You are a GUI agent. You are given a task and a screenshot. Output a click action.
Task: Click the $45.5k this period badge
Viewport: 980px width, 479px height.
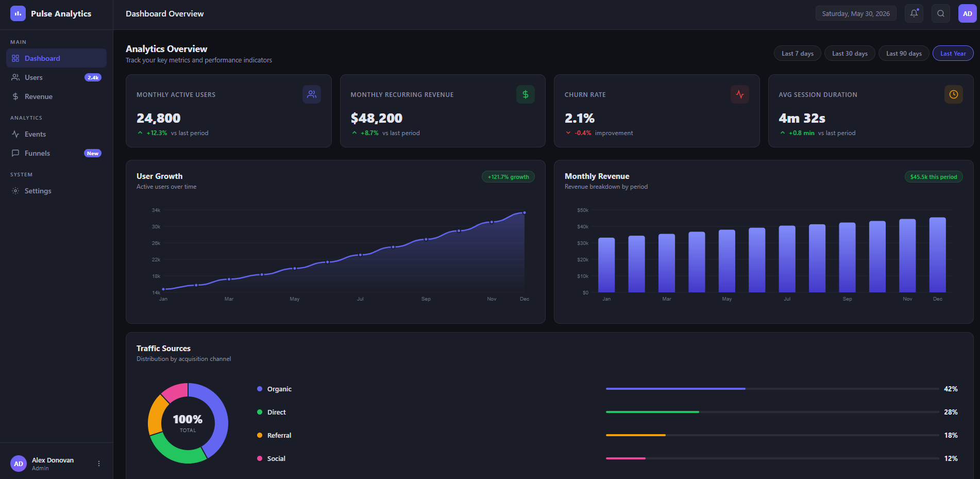tap(934, 177)
